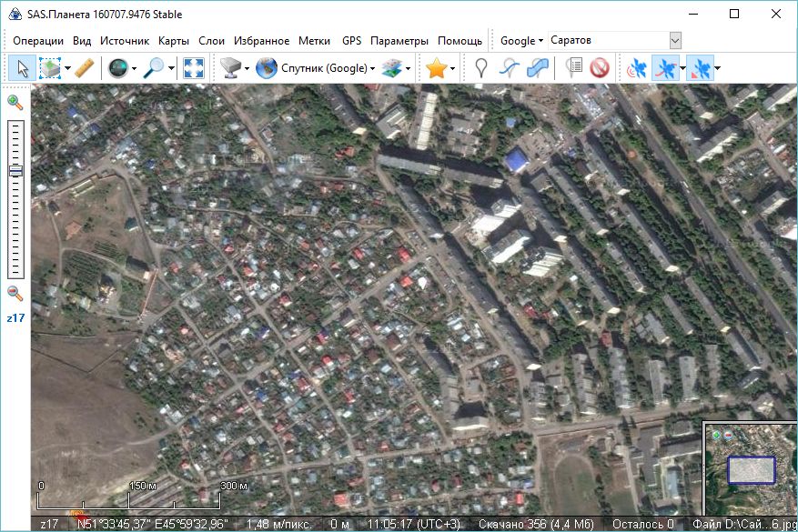Select the arrow pointer move tool
Viewport: 798px width, 532px height.
coord(24,68)
